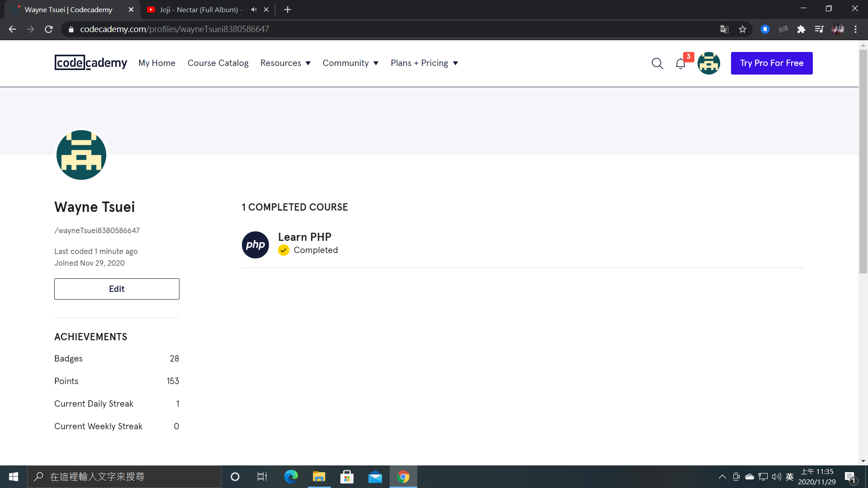Viewport: 868px width, 488px height.
Task: Click the Joined Nov 29, 2020 text
Action: [x=90, y=263]
